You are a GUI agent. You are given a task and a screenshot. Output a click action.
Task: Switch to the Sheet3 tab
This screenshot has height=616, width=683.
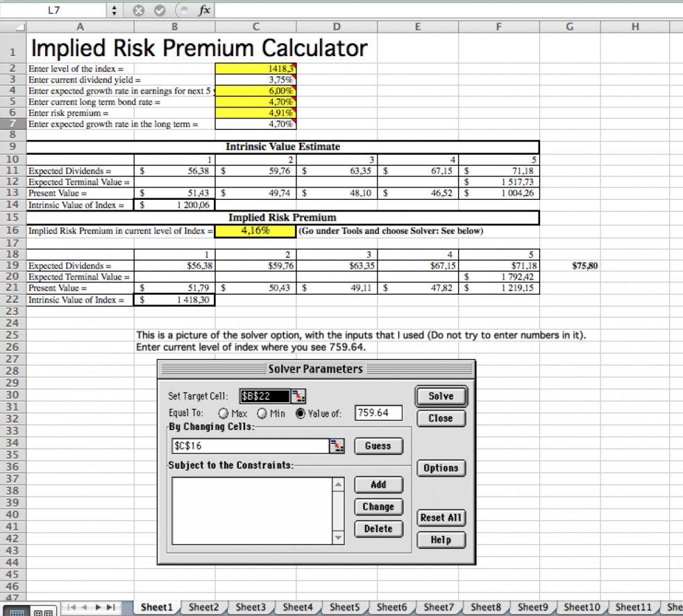[250, 606]
